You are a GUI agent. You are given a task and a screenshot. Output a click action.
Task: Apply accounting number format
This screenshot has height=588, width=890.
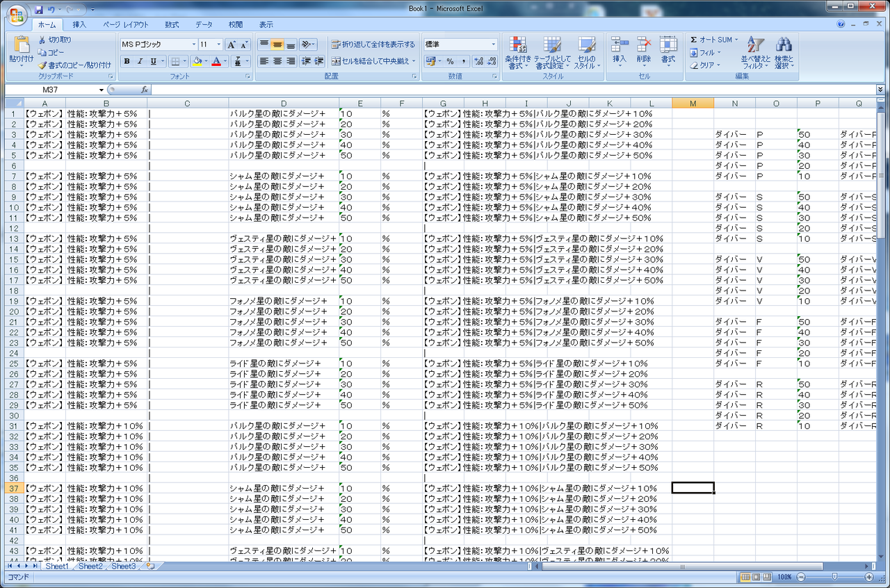(430, 61)
